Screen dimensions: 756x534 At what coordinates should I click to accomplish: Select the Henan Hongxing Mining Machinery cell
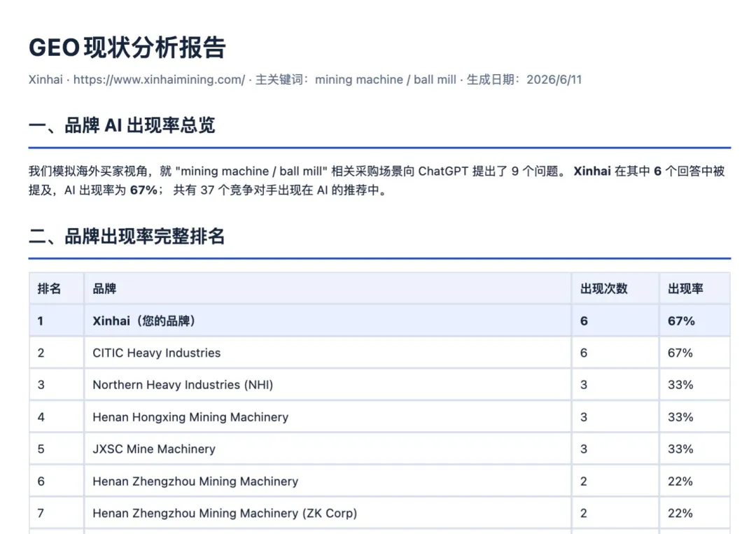tap(328, 417)
